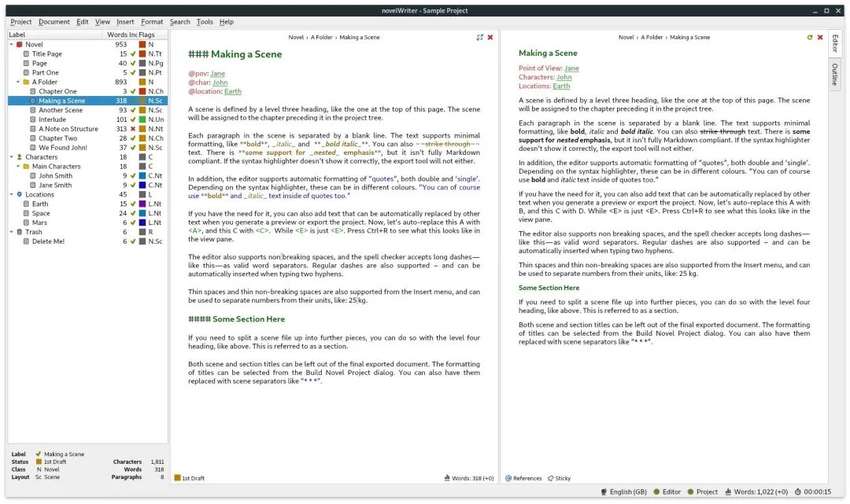Collapse the A Folder tree node
This screenshot has width=850, height=504.
click(18, 82)
